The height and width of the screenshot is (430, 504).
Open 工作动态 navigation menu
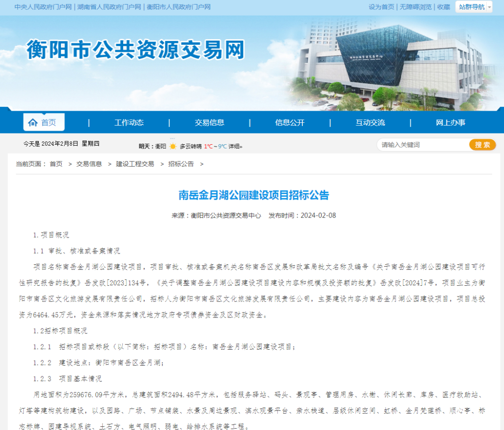point(129,122)
